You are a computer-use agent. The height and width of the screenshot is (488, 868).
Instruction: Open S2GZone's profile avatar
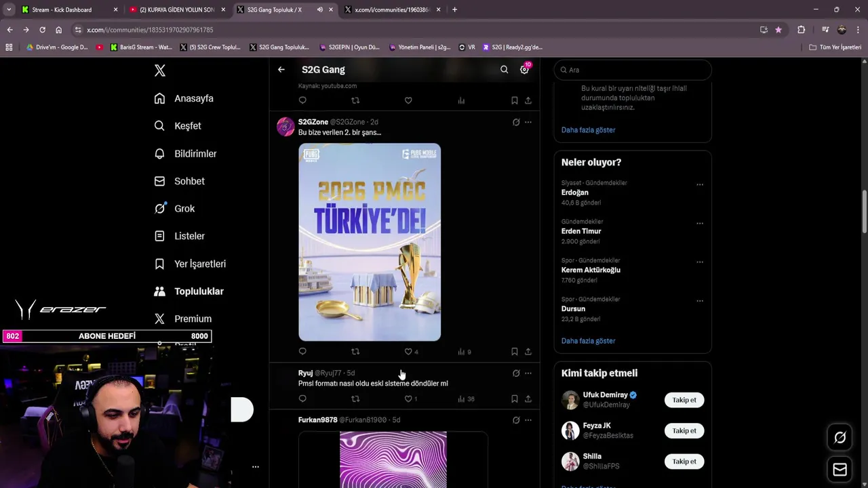[285, 126]
